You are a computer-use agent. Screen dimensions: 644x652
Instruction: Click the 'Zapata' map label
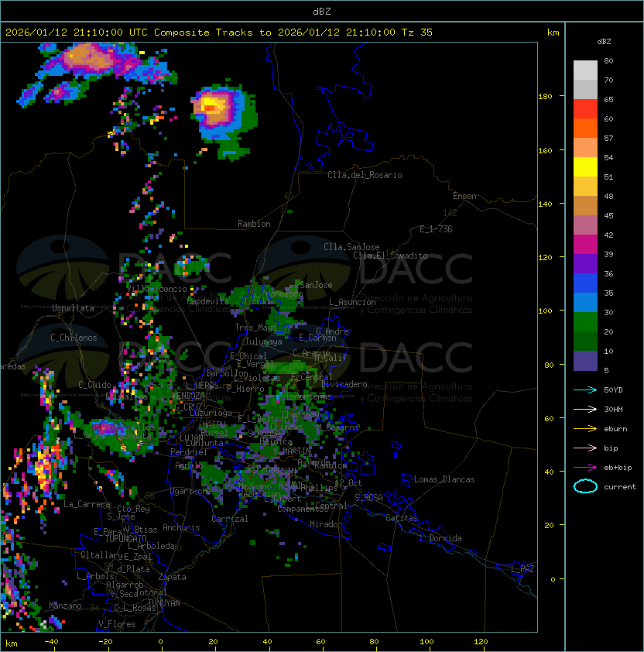coord(172,577)
